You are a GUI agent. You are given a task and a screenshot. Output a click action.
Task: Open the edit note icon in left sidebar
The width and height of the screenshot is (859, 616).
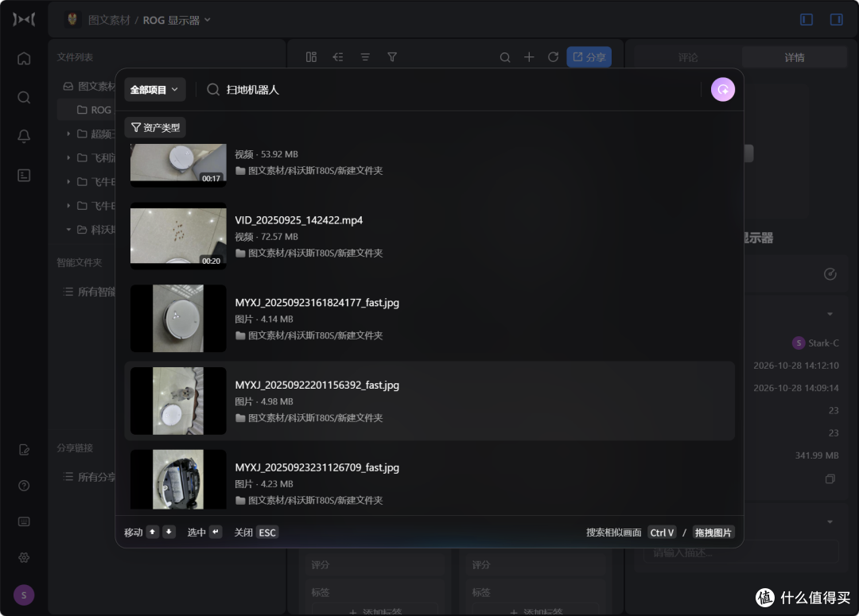(x=24, y=450)
